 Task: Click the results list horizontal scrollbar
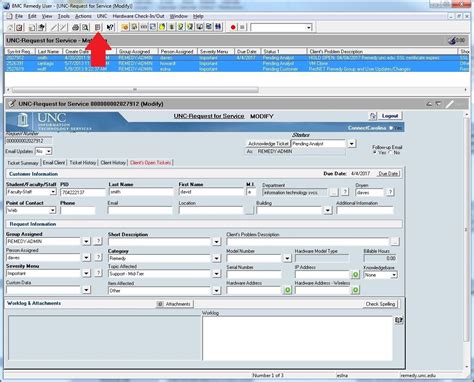click(135, 90)
